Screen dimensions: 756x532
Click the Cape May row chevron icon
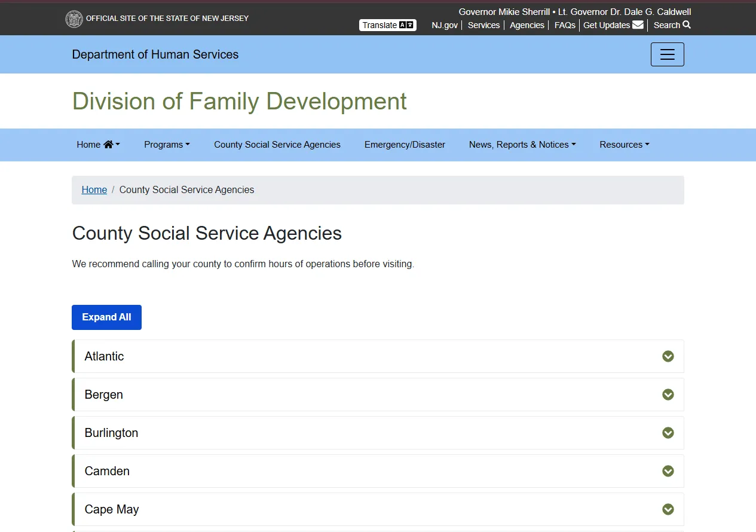pyautogui.click(x=668, y=509)
